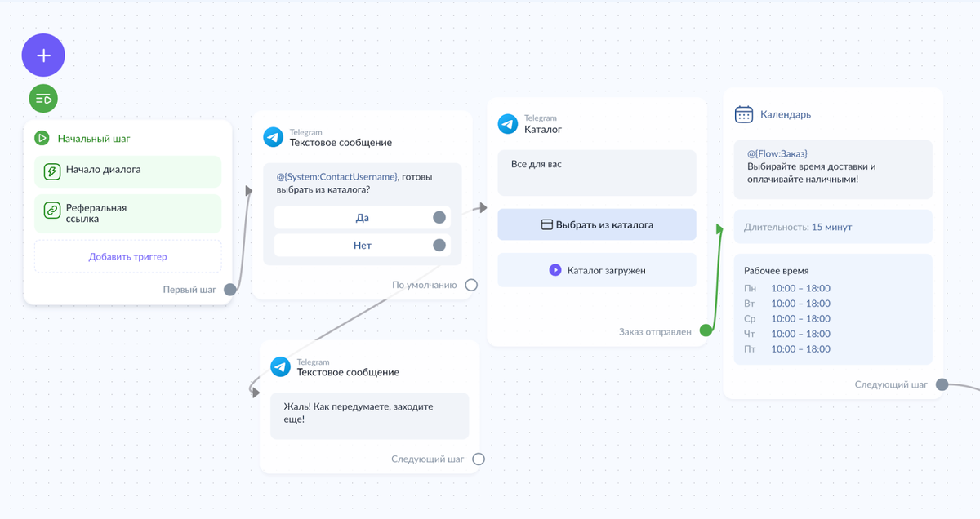Click the Telegram icon on the Жаль message block
Viewport: 980px width, 519px height.
(280, 366)
